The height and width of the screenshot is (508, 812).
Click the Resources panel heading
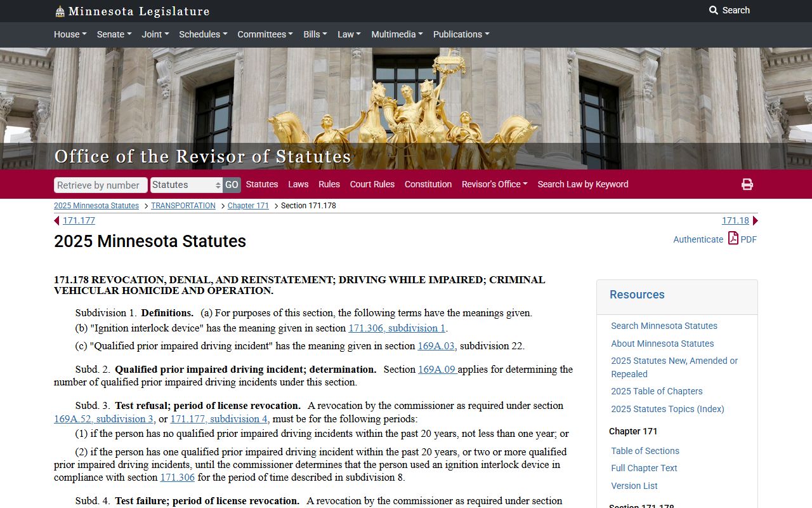coord(637,295)
